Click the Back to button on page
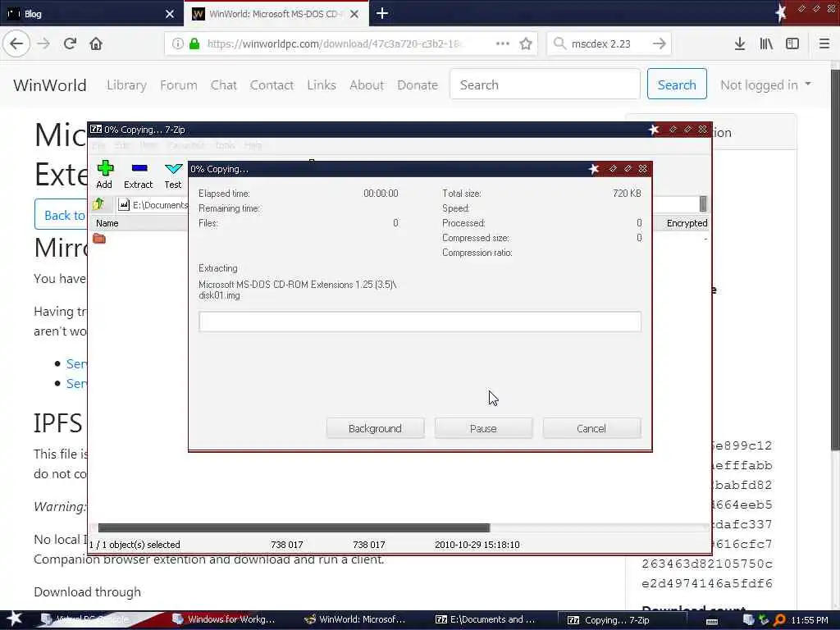 click(x=61, y=215)
